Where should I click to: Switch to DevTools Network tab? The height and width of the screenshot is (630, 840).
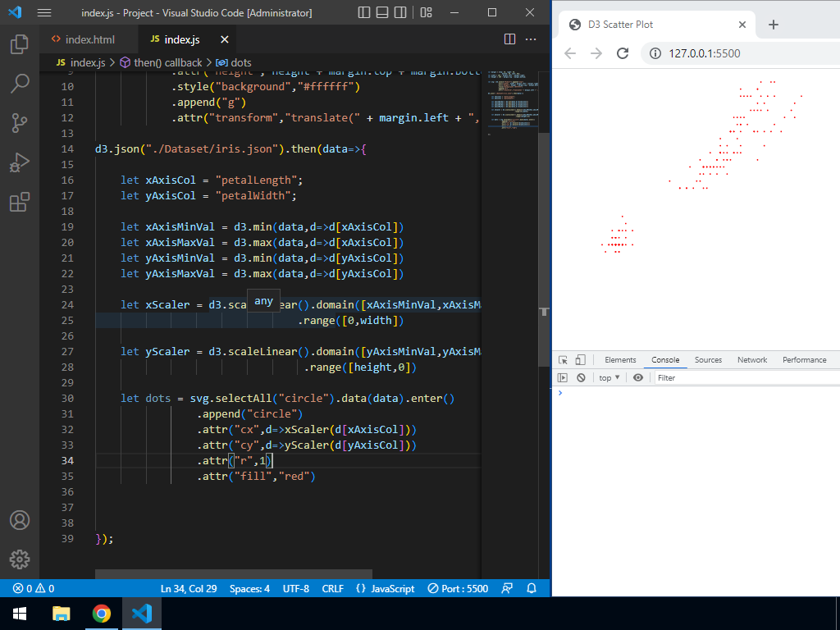[x=752, y=360]
